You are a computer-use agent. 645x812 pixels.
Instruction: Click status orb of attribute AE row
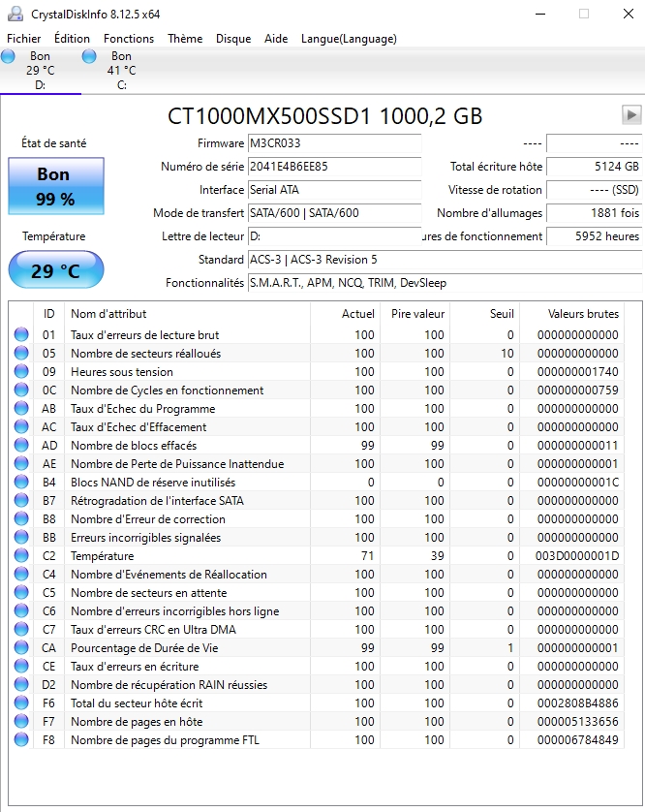point(21,463)
